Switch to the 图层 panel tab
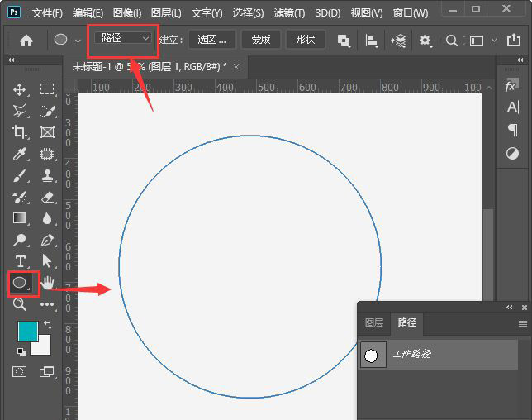532x420 pixels. pyautogui.click(x=374, y=323)
